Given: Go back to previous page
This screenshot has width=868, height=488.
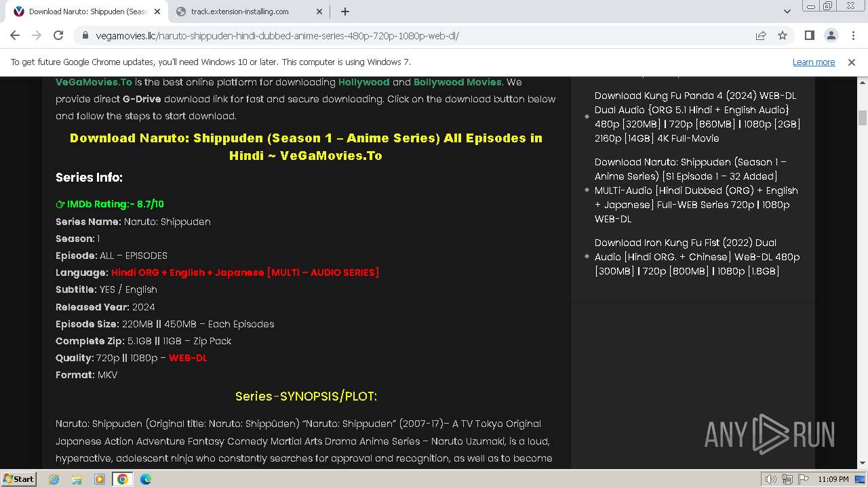Looking at the screenshot, I should coord(15,35).
